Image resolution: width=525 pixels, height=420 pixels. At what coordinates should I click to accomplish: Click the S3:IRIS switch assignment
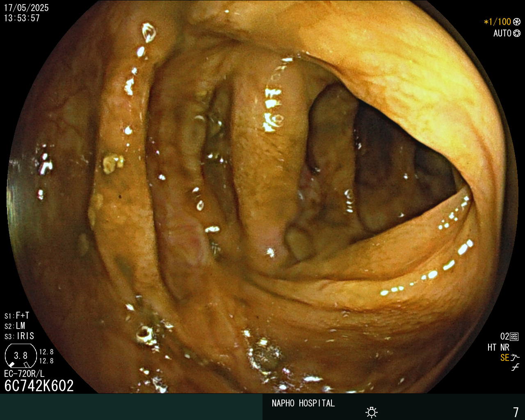[x=19, y=336]
